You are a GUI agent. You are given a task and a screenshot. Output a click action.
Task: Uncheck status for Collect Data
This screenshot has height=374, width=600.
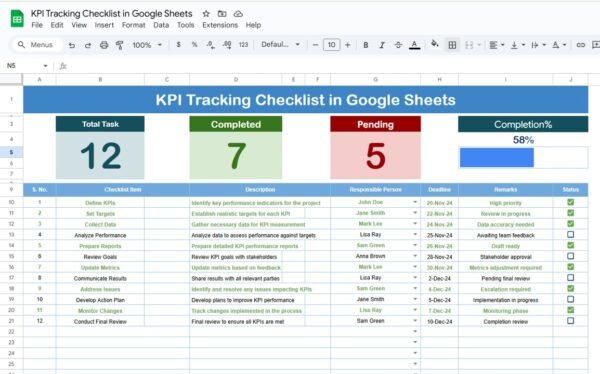tap(571, 224)
